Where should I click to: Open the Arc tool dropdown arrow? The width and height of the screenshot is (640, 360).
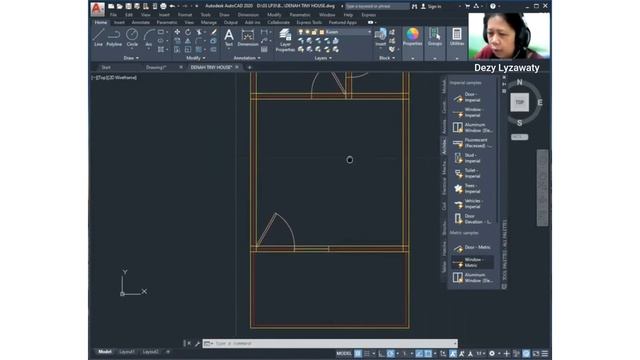pyautogui.click(x=149, y=49)
